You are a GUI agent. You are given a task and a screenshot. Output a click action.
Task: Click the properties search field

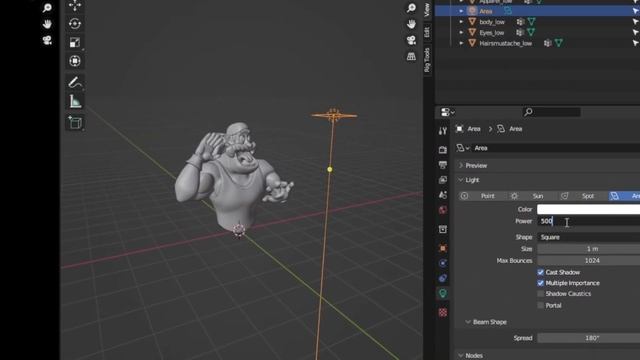[551, 112]
